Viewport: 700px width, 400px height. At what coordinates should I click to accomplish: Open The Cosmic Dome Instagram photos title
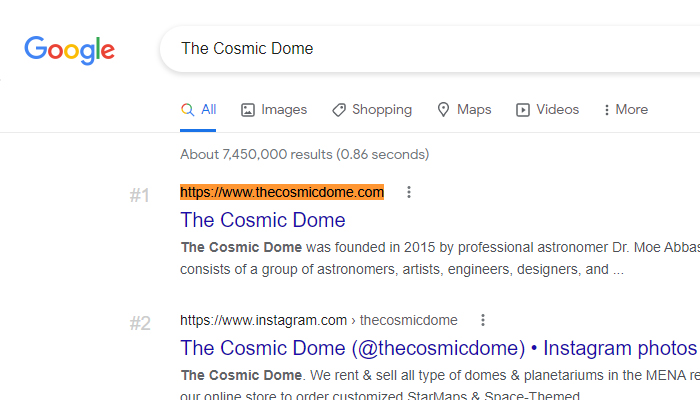click(x=440, y=348)
